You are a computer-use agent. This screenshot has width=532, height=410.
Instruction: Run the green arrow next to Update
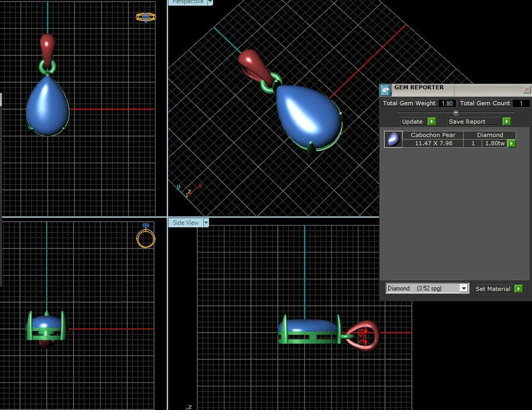tap(432, 121)
